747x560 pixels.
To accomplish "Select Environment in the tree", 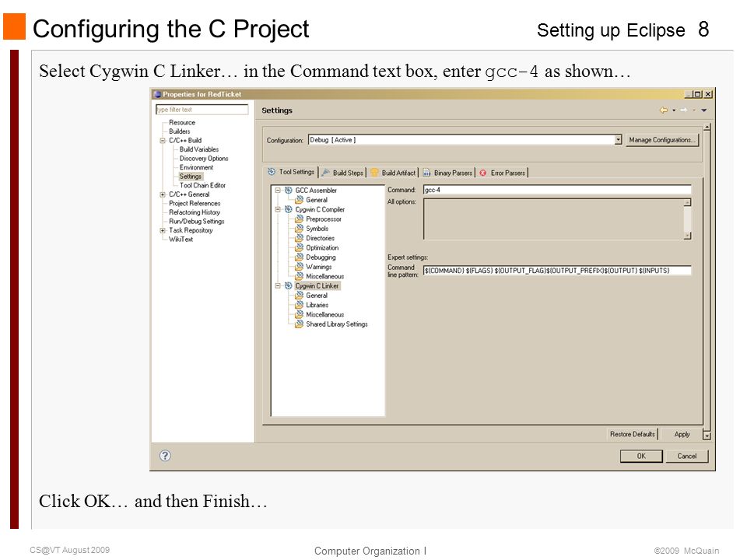I will 196,168.
